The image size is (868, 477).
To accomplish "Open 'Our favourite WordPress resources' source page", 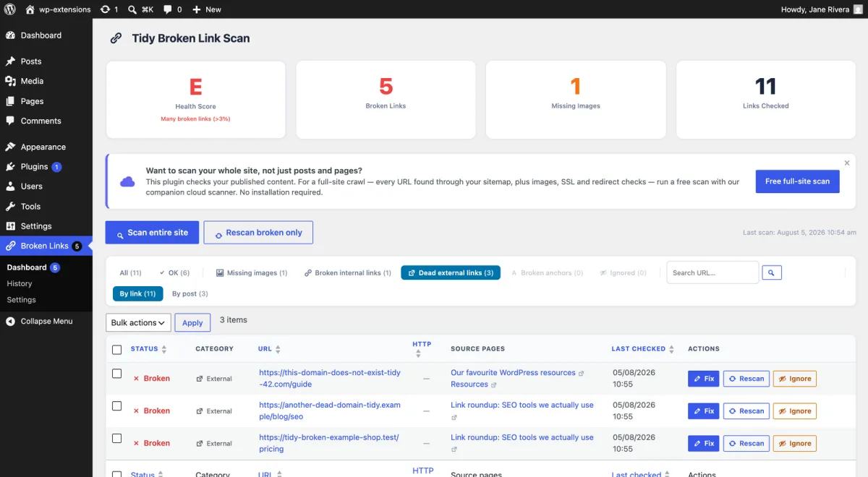I will coord(513,373).
